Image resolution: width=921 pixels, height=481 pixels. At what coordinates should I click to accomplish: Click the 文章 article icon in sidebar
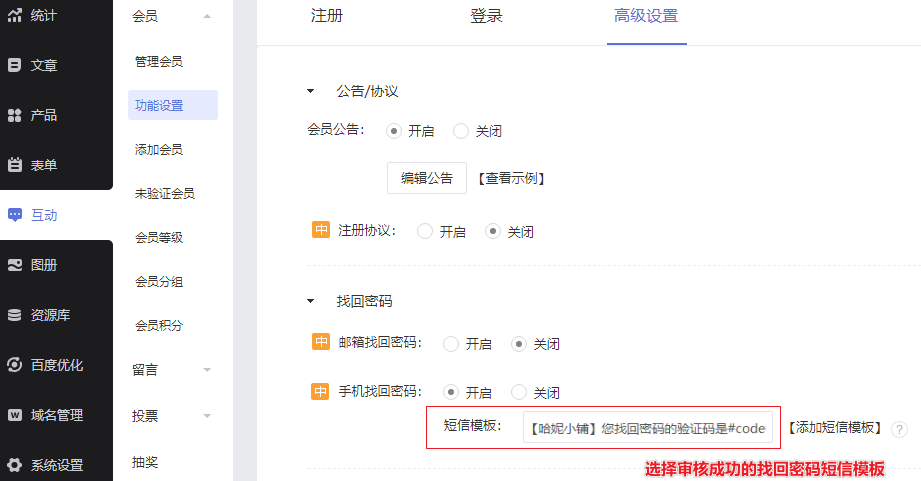click(x=15, y=65)
